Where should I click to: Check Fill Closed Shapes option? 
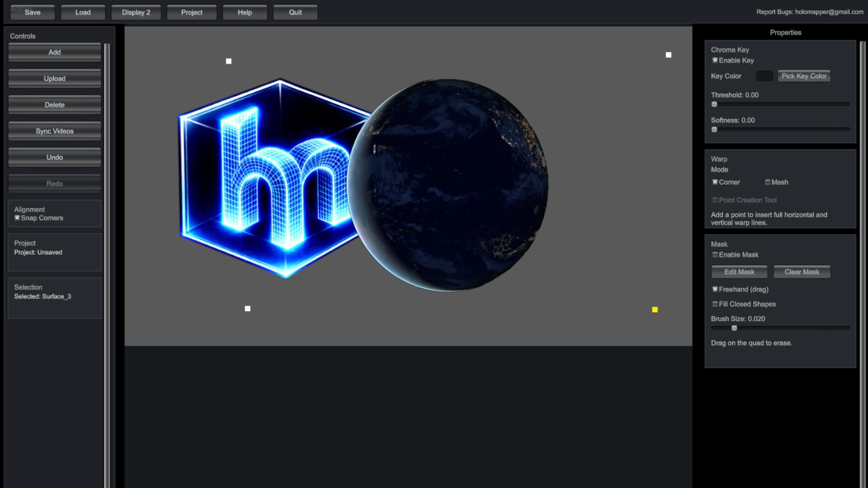click(x=715, y=304)
